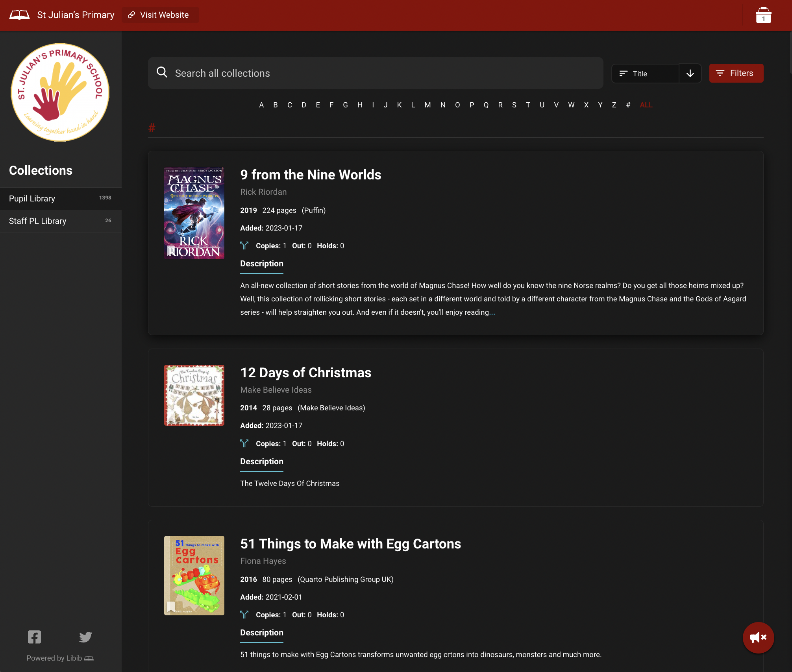Click Powered by Libib link
Screen dimensions: 792x672
click(60, 658)
